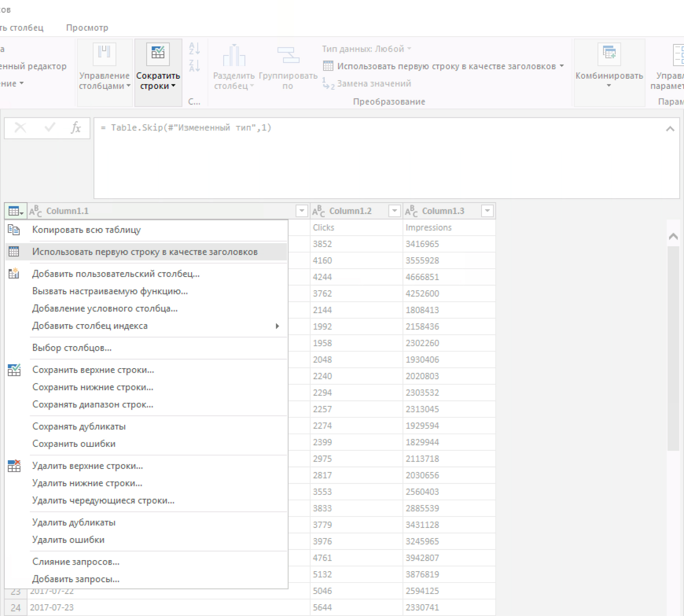Click the ABC type icon of Column1.1
684x616 pixels.
(x=35, y=211)
